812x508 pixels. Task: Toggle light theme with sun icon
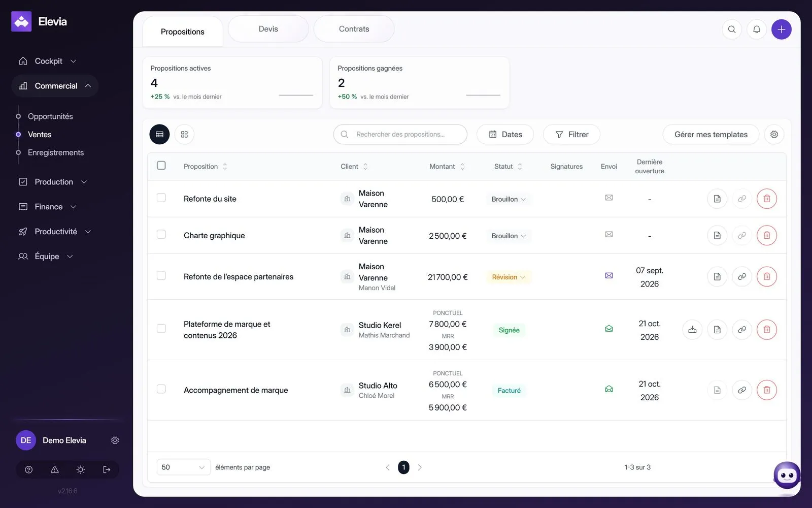tap(80, 469)
